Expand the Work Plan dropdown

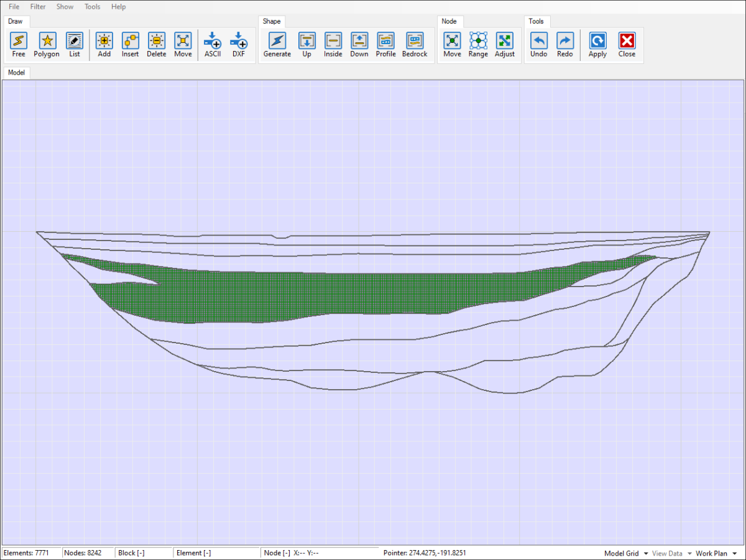coord(716,553)
